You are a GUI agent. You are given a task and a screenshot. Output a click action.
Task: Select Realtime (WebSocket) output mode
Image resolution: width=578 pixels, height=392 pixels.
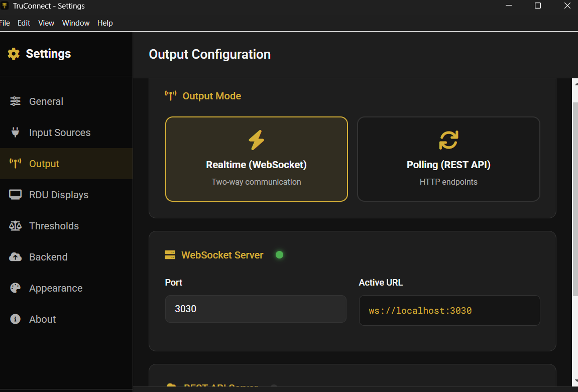[x=257, y=159]
